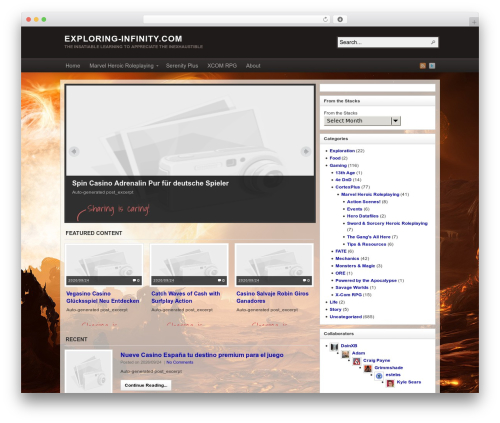Reload the page with the browser refresh icon
Screen dimensions: 500x423
325,19
